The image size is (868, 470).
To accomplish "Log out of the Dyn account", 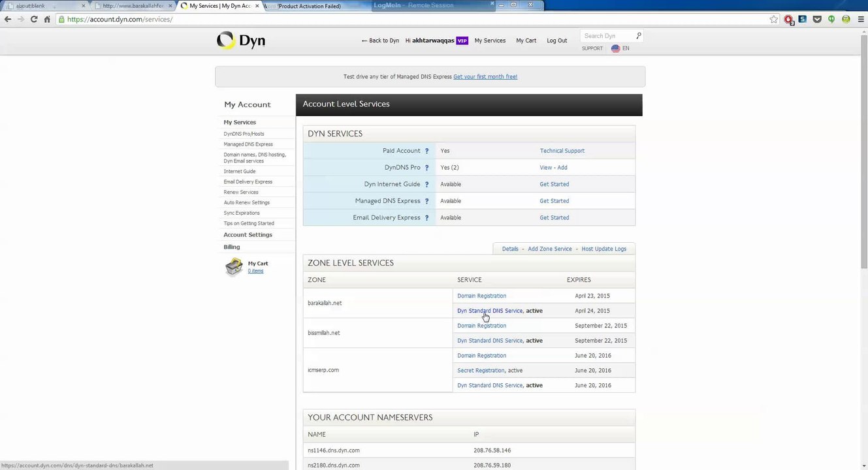I will click(557, 40).
